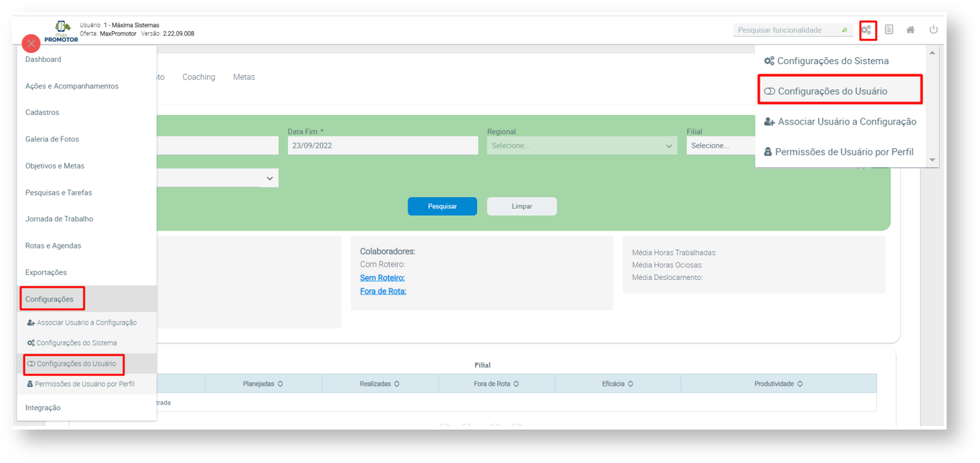Image resolution: width=980 pixels, height=463 pixels.
Task: Click Realizadas column header
Action: (380, 384)
